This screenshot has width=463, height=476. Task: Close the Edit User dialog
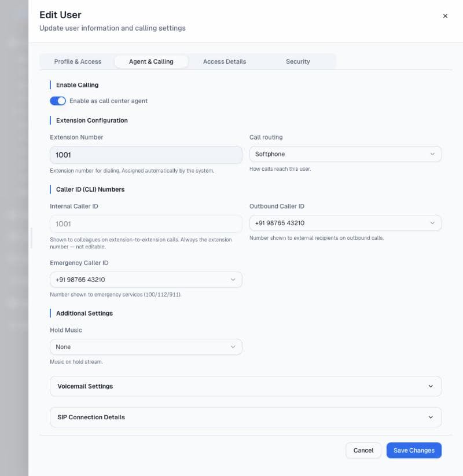[x=445, y=16]
